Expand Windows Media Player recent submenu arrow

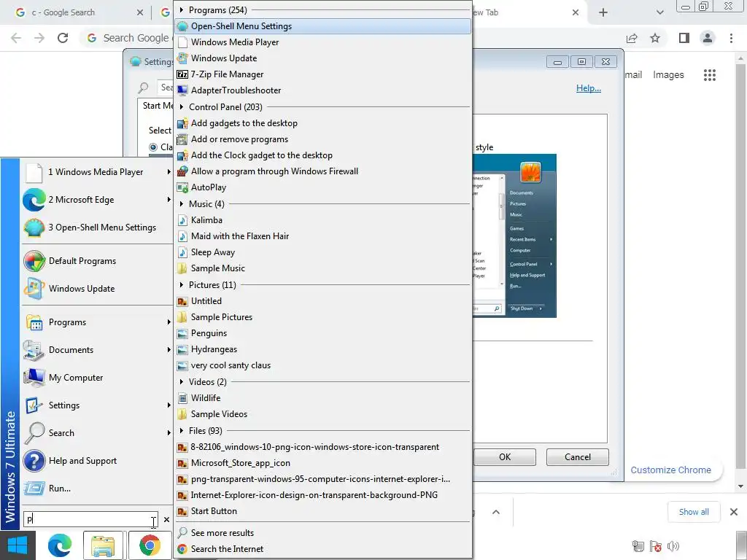[169, 172]
